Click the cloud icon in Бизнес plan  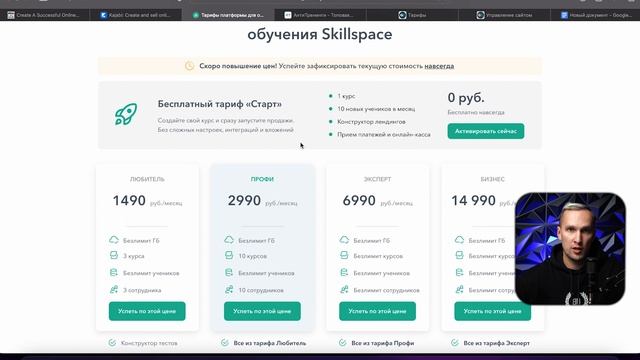point(459,240)
